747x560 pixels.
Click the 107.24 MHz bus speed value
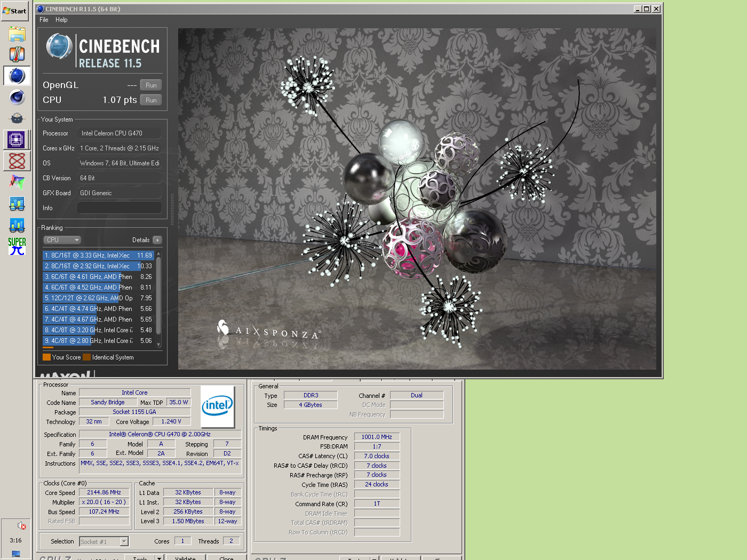(x=104, y=511)
